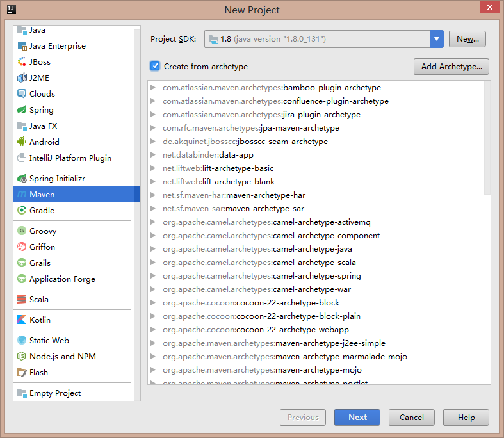Click the JBoss icon
Screen dimensions: 504x438
22,61
